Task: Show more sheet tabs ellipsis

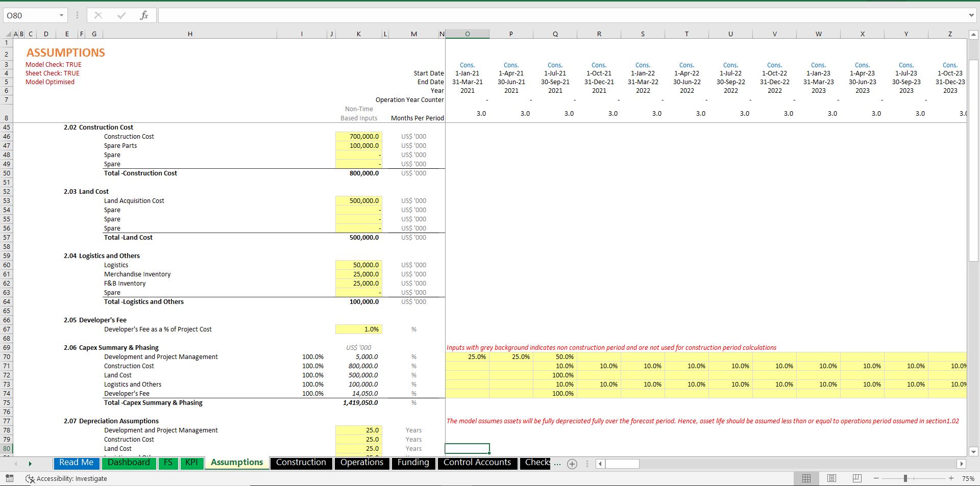Action: [557, 464]
